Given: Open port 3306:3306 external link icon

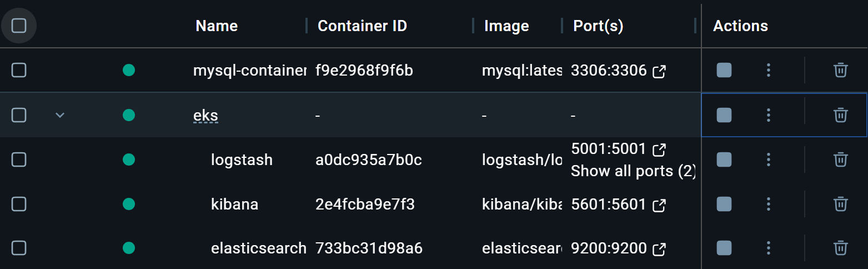Looking at the screenshot, I should click(659, 71).
